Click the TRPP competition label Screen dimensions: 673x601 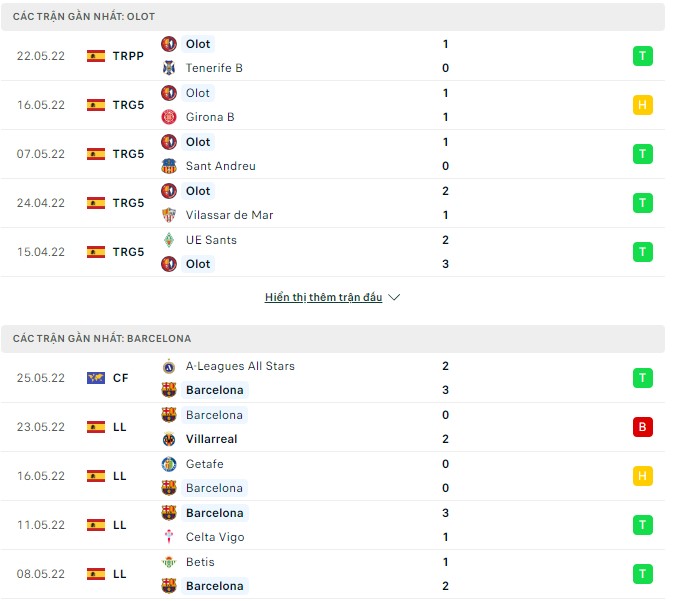(128, 56)
